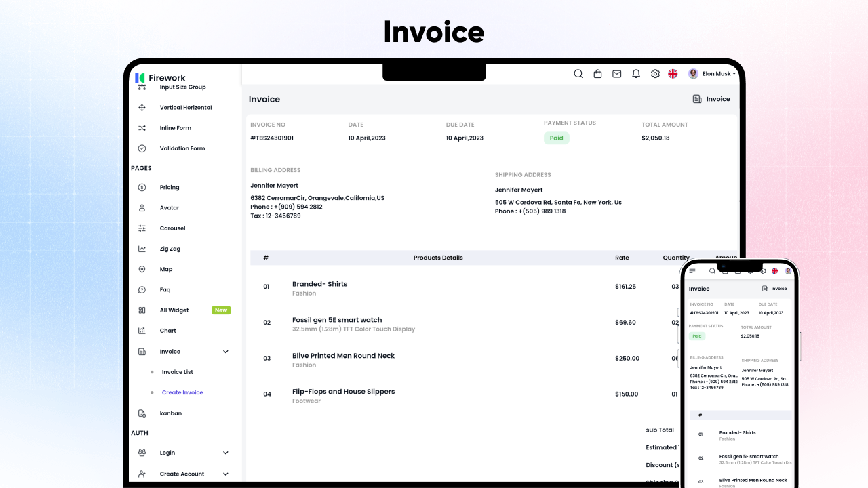Expand the Login menu chevron
Image resolution: width=868 pixels, height=488 pixels.
click(226, 453)
